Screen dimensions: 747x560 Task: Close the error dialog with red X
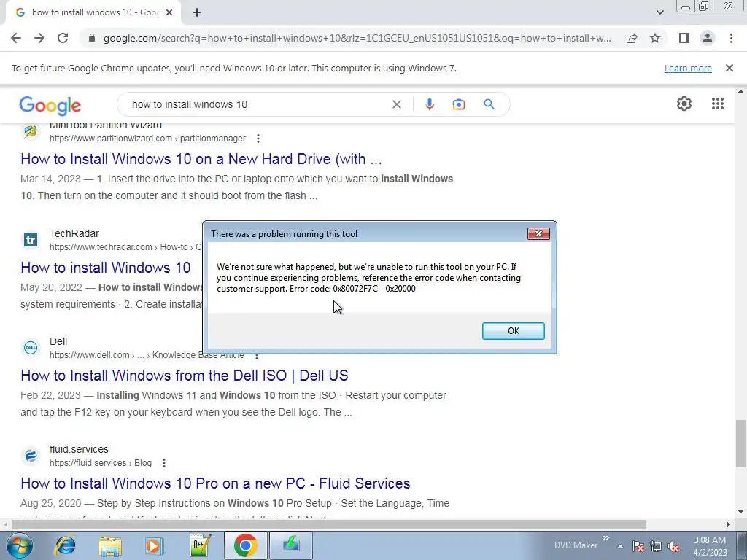tap(538, 233)
